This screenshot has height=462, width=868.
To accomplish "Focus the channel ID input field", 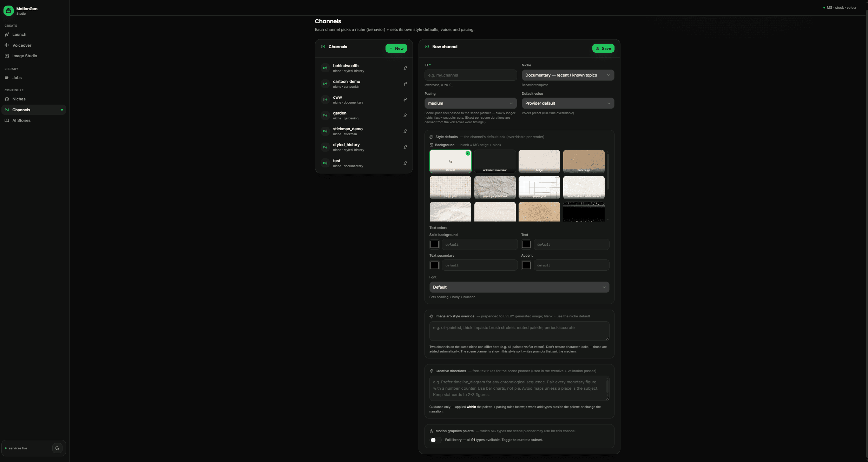I will (471, 75).
